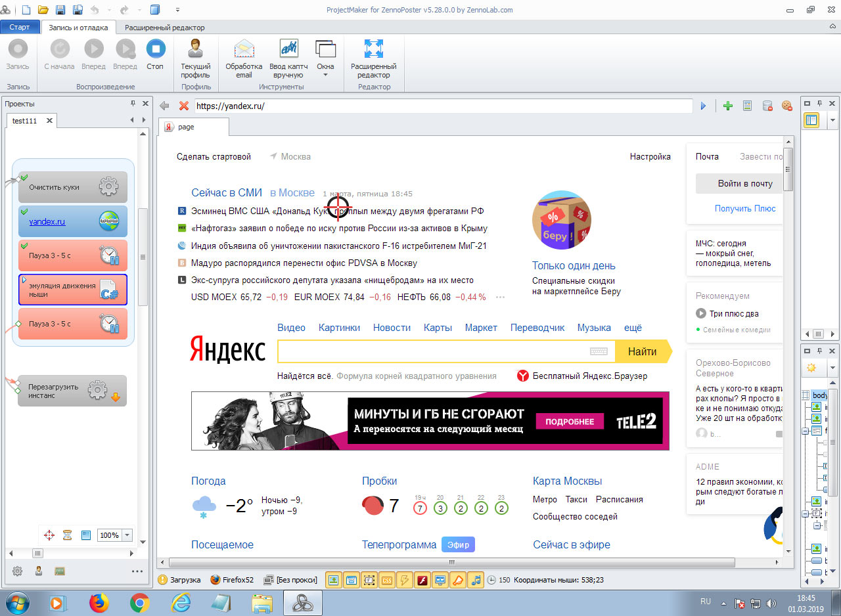Open the Расширенный редактор ribbon button
The width and height of the screenshot is (841, 616).
(x=373, y=58)
